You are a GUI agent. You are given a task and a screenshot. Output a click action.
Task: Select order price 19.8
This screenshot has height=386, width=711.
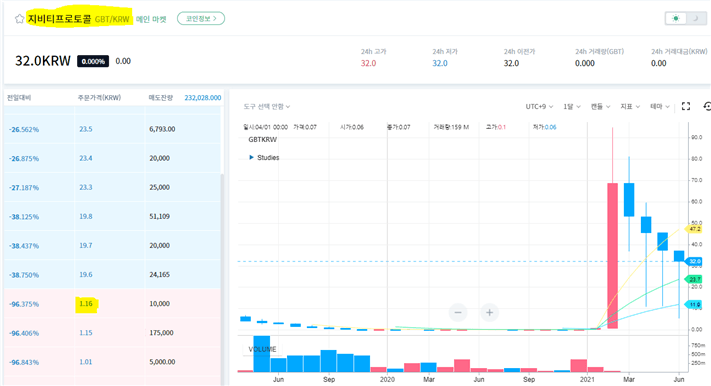pyautogui.click(x=86, y=216)
